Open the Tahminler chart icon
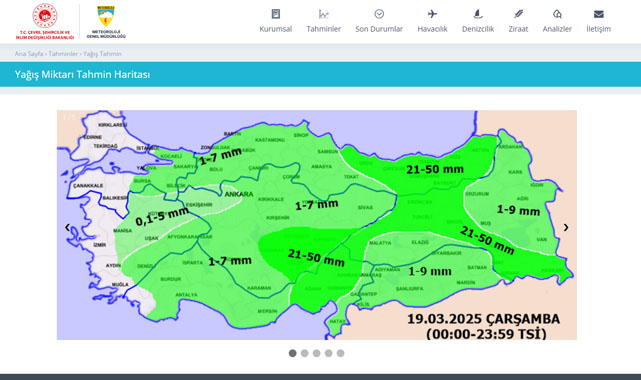 point(323,14)
